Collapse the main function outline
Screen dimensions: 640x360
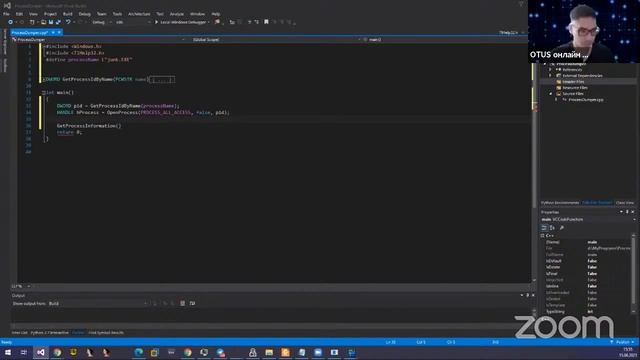(x=44, y=93)
